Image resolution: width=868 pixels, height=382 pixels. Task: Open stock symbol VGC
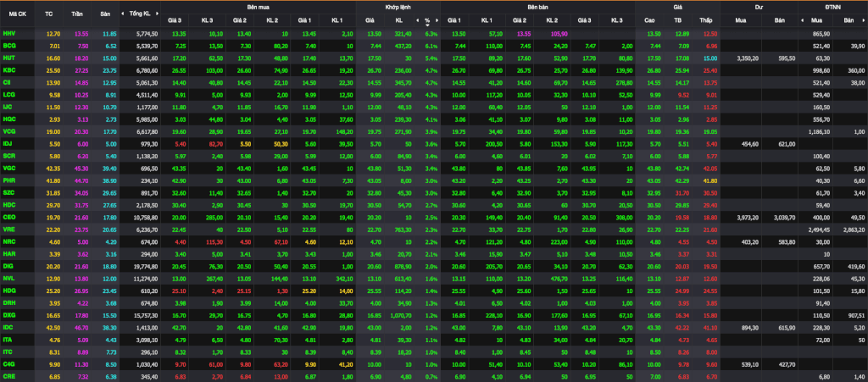[x=8, y=169]
